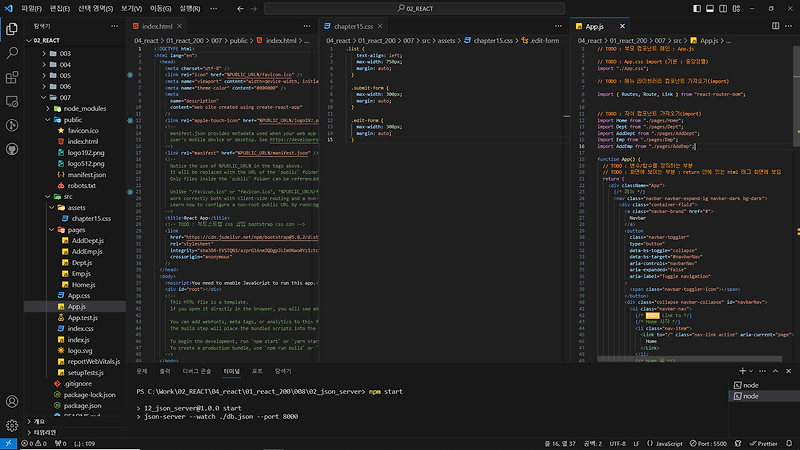Open the 보기(V) menu
The height and width of the screenshot is (450, 800).
(x=132, y=8)
